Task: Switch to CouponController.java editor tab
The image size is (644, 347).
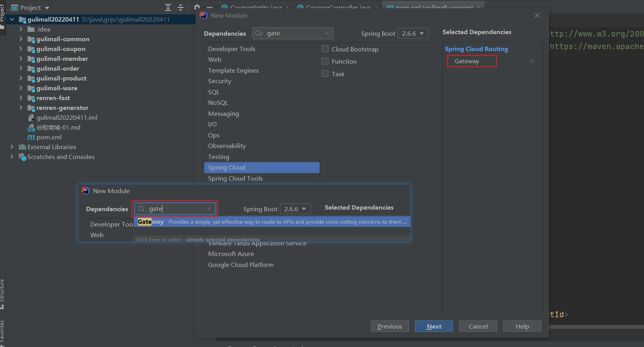Action: coord(338,7)
